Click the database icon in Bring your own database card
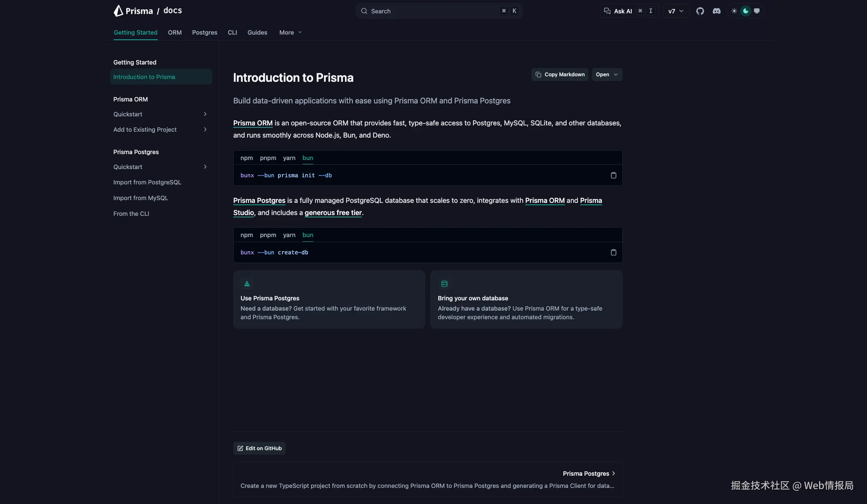Image resolution: width=867 pixels, height=504 pixels. point(444,284)
